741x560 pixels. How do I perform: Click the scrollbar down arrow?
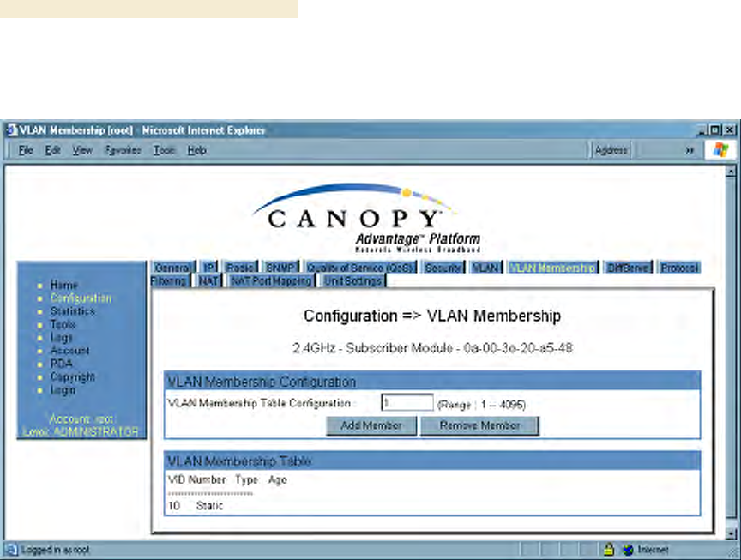click(x=731, y=534)
